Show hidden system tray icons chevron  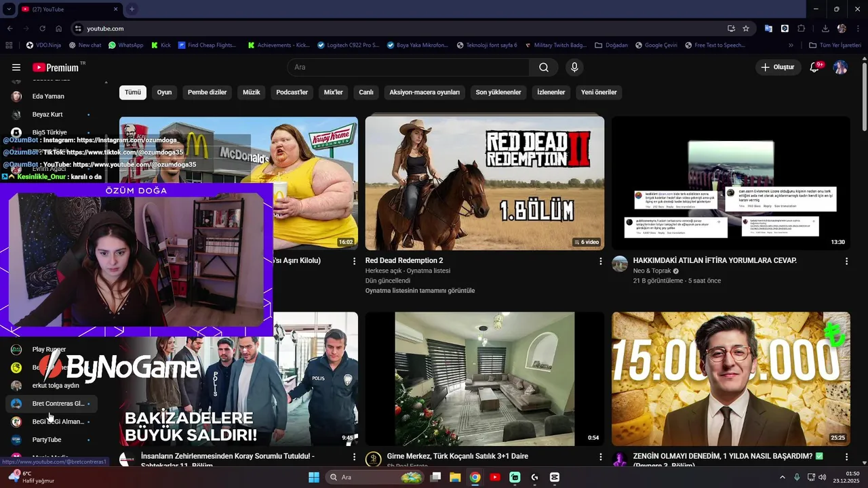point(782,477)
